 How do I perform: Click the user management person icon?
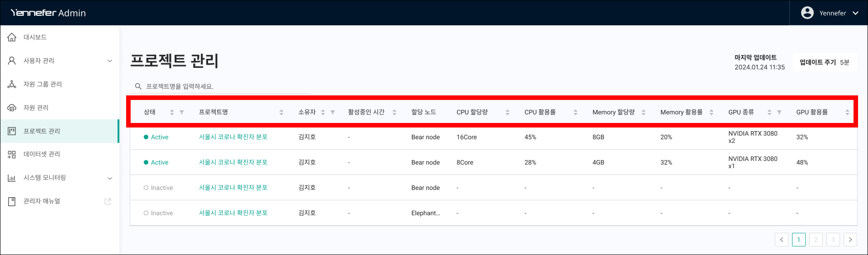point(12,61)
